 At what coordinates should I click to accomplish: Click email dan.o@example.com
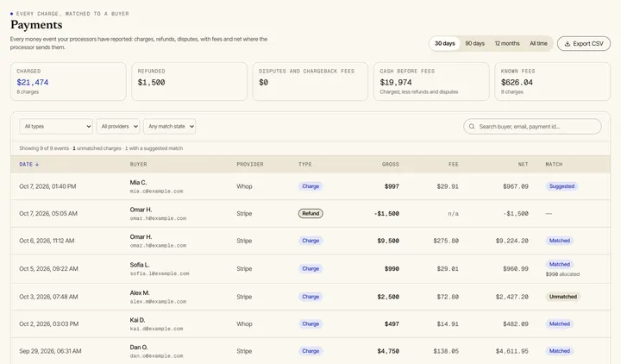(x=156, y=356)
